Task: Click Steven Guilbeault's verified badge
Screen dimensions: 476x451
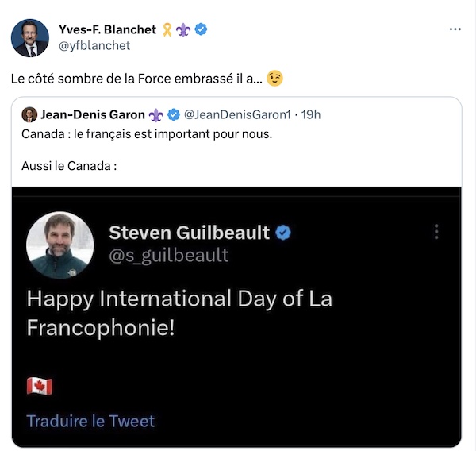Action: [283, 233]
